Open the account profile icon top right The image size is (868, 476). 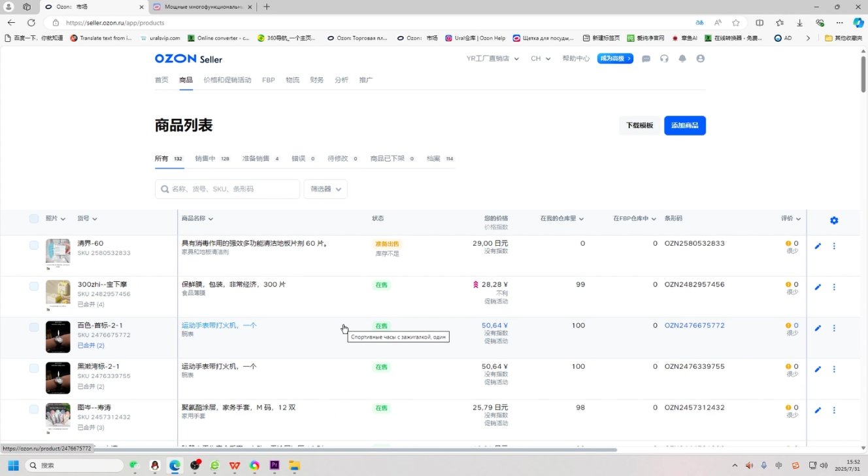coord(700,58)
